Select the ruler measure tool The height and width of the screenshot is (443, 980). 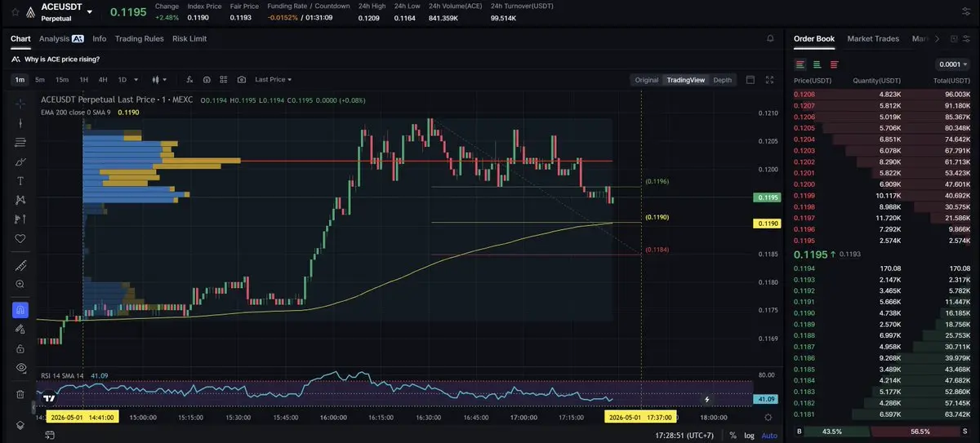coord(20,265)
